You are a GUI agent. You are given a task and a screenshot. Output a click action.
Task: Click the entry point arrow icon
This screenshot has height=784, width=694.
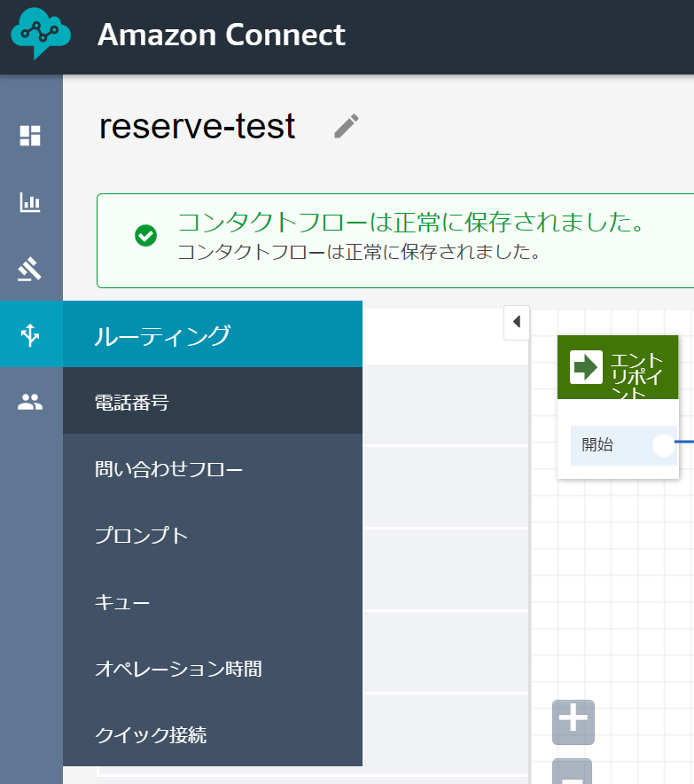click(x=586, y=367)
